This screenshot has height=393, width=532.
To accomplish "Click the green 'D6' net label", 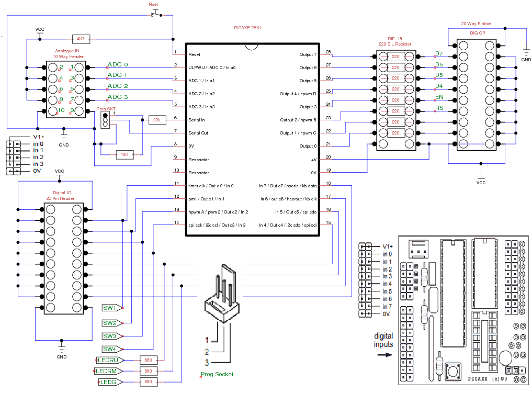I will click(x=439, y=64).
